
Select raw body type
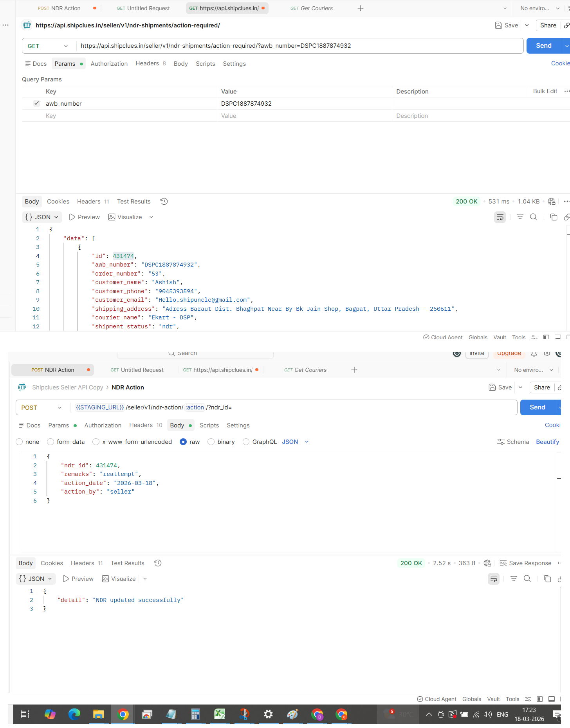click(183, 441)
